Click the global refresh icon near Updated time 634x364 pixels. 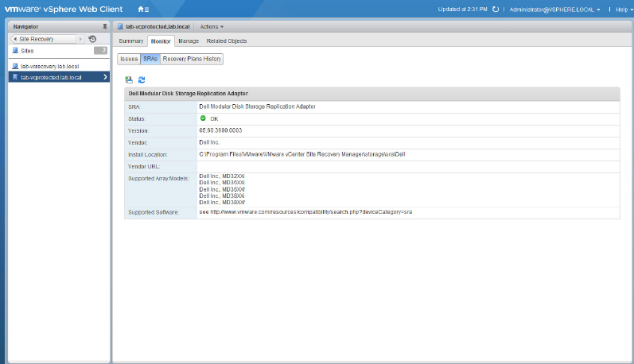[x=496, y=10]
